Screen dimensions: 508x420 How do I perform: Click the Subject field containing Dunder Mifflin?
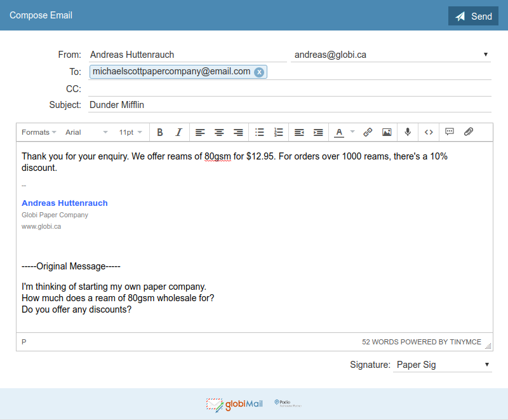[290, 105]
